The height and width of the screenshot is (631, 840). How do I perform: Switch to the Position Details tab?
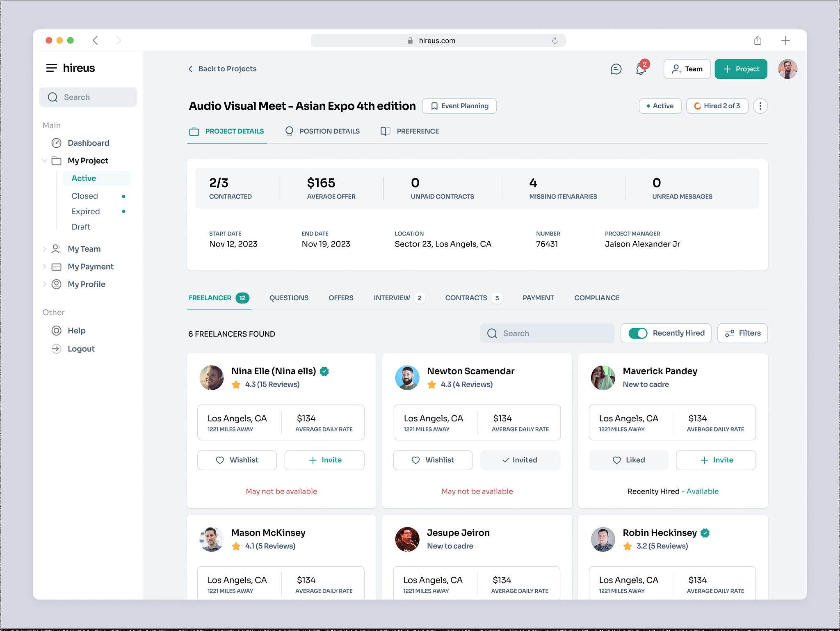(322, 131)
